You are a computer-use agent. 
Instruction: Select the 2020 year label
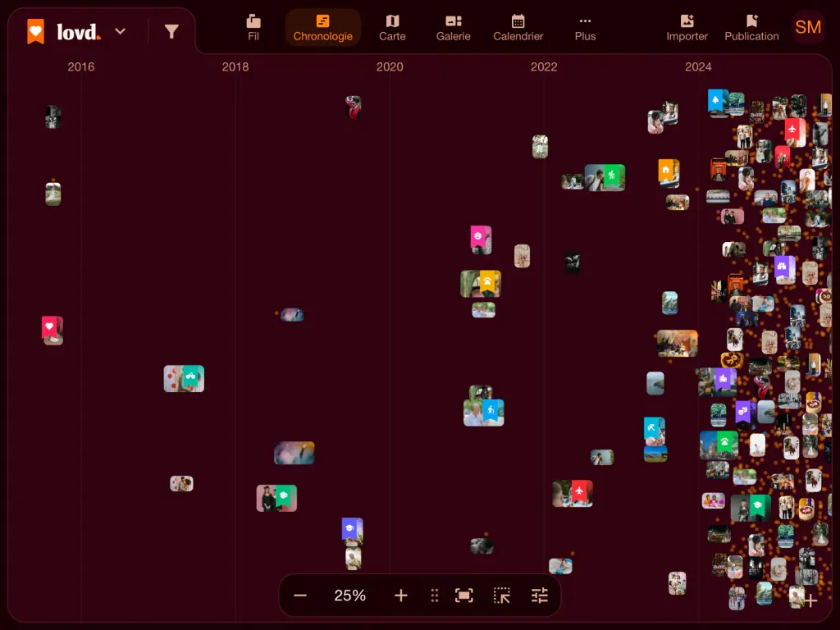[x=390, y=66]
